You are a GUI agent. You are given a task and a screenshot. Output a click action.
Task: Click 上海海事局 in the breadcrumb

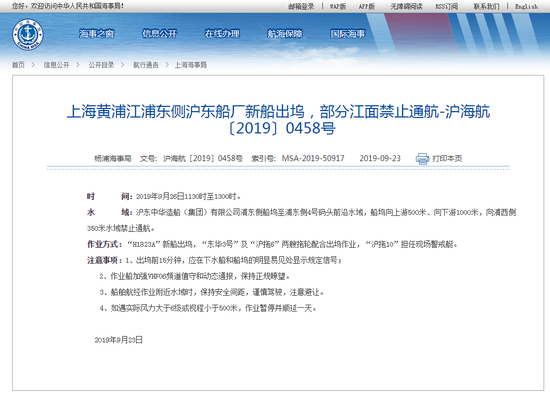tap(191, 65)
